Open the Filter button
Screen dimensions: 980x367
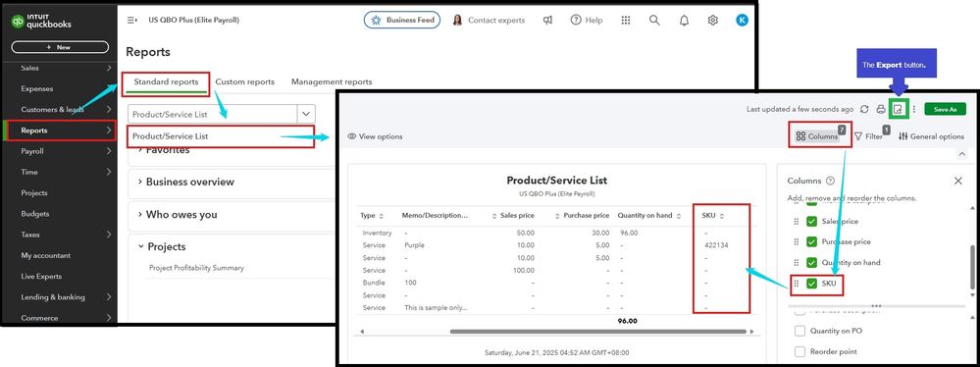869,136
